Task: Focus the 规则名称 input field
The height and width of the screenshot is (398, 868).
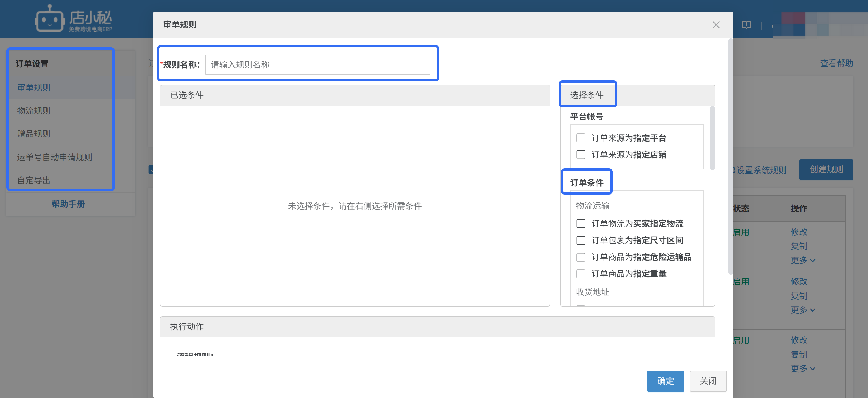Action: [x=317, y=65]
